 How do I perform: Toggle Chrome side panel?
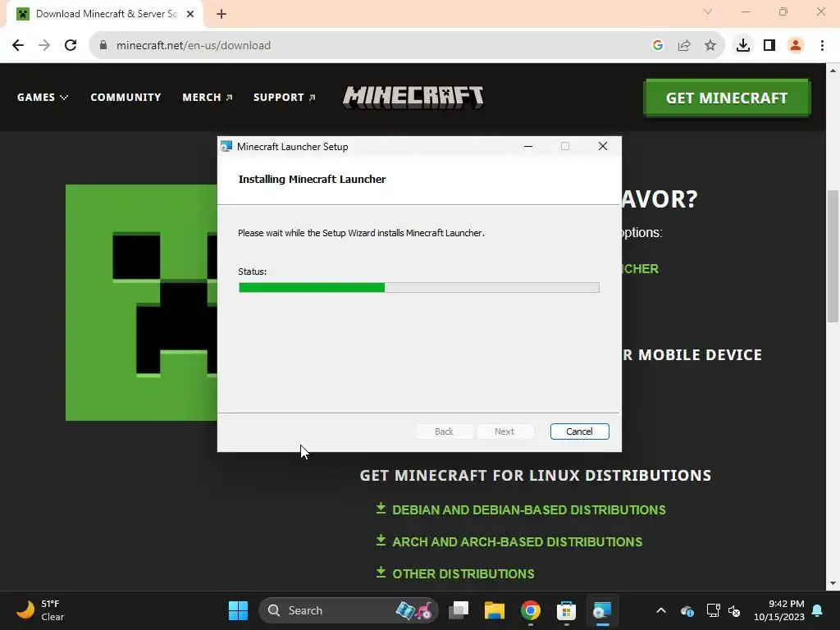(x=769, y=45)
